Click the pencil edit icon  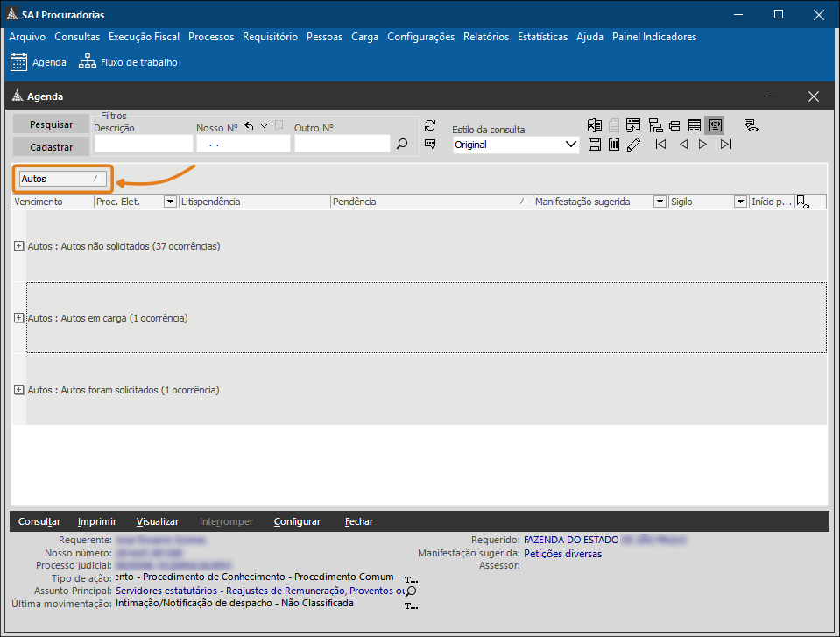634,145
